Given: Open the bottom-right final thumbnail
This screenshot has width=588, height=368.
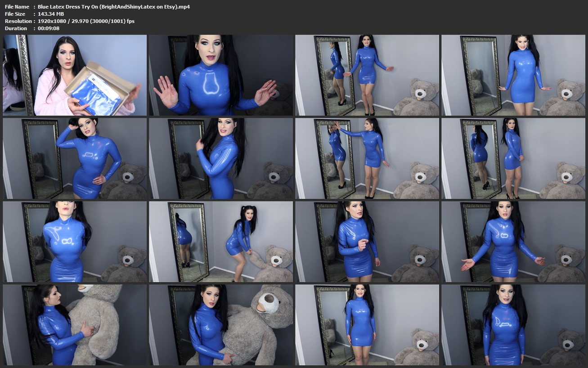Looking at the screenshot, I should (x=513, y=325).
